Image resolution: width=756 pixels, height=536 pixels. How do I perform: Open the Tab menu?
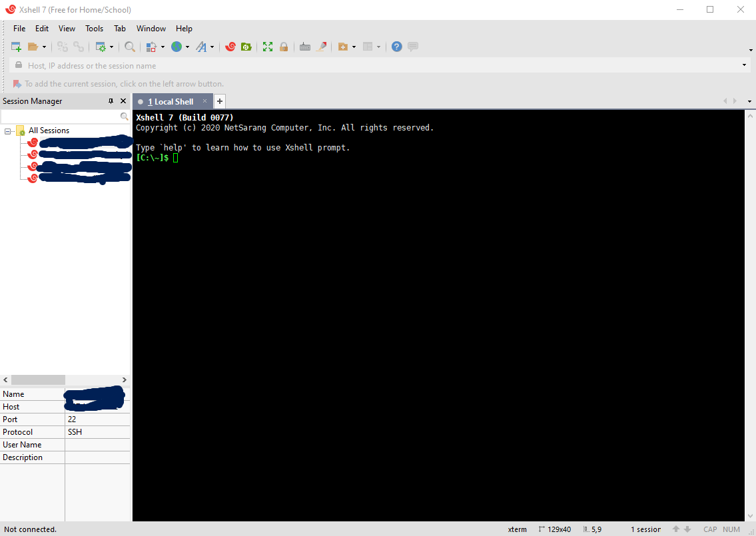[120, 29]
